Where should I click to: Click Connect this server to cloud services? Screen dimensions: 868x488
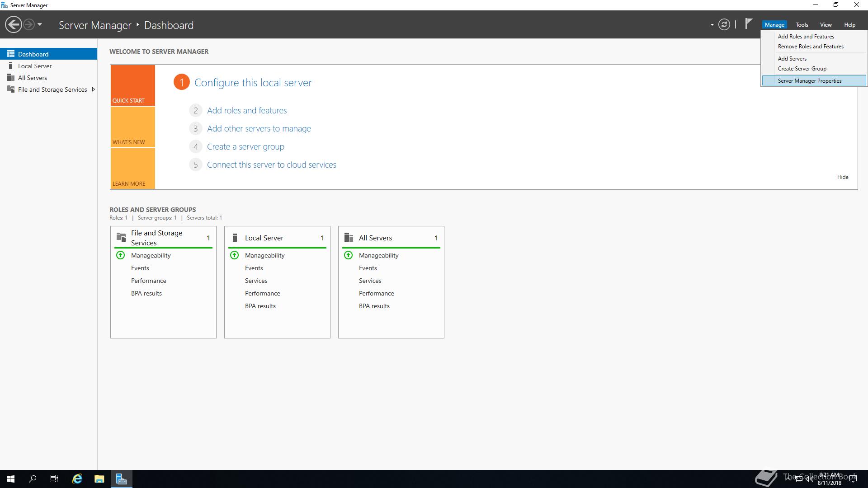[272, 164]
